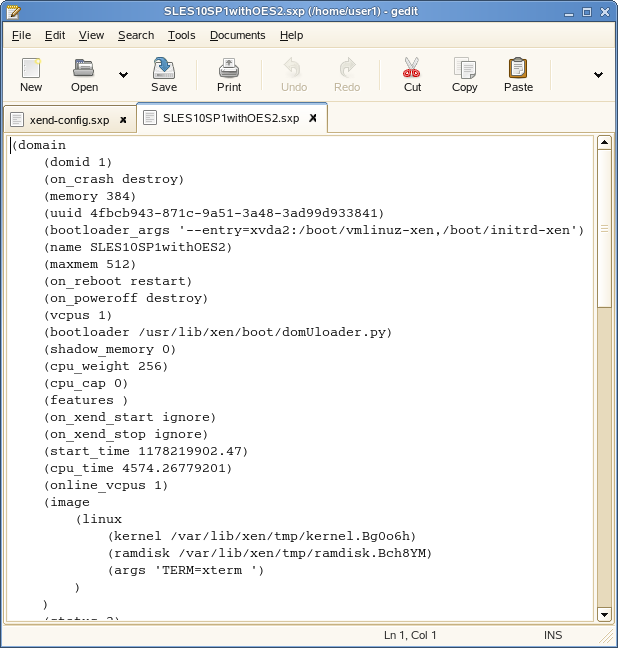Click the args 'TERM=xterm' line
The height and width of the screenshot is (648, 618).
(x=186, y=570)
